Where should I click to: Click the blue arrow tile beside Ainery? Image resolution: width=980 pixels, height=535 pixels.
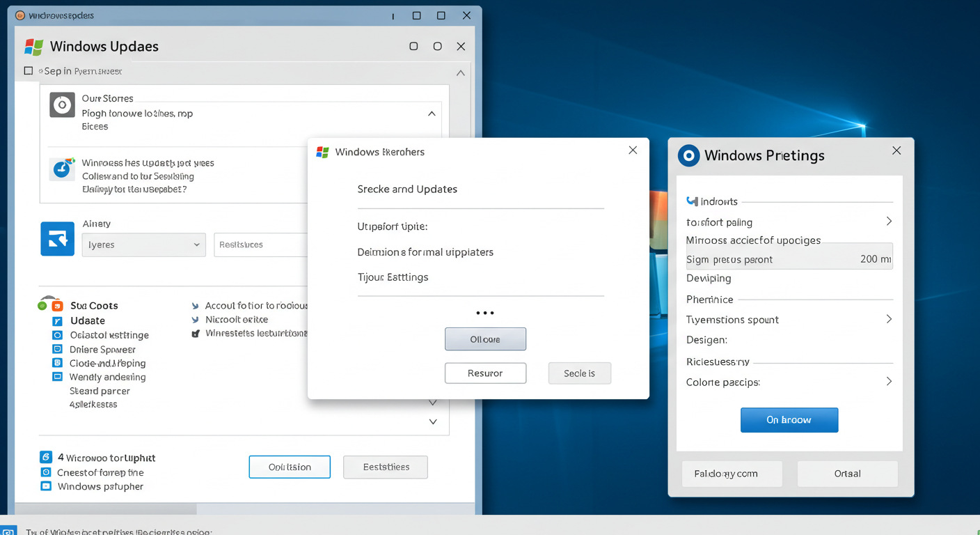pos(57,239)
